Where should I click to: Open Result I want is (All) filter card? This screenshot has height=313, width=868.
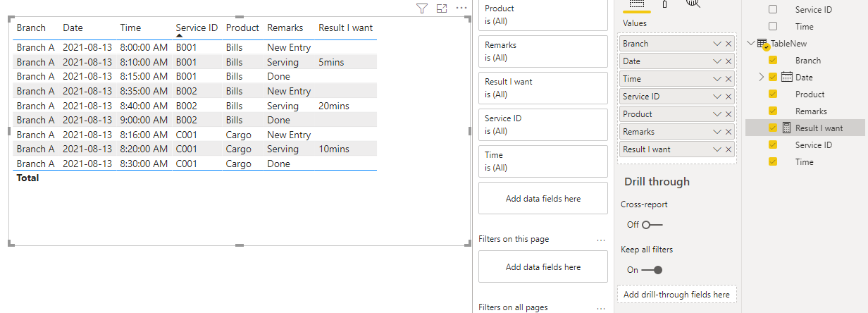(542, 88)
